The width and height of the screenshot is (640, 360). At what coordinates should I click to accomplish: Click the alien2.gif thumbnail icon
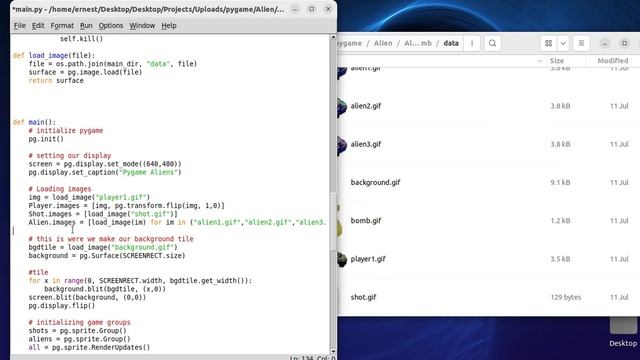click(342, 107)
